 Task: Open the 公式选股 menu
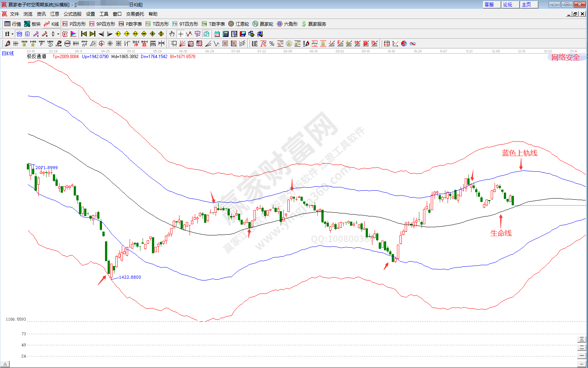[72, 14]
